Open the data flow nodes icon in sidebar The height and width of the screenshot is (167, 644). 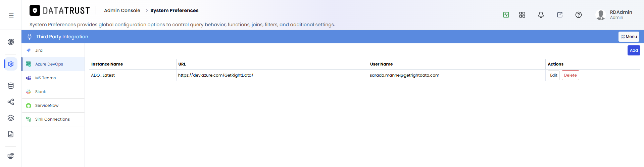[11, 102]
